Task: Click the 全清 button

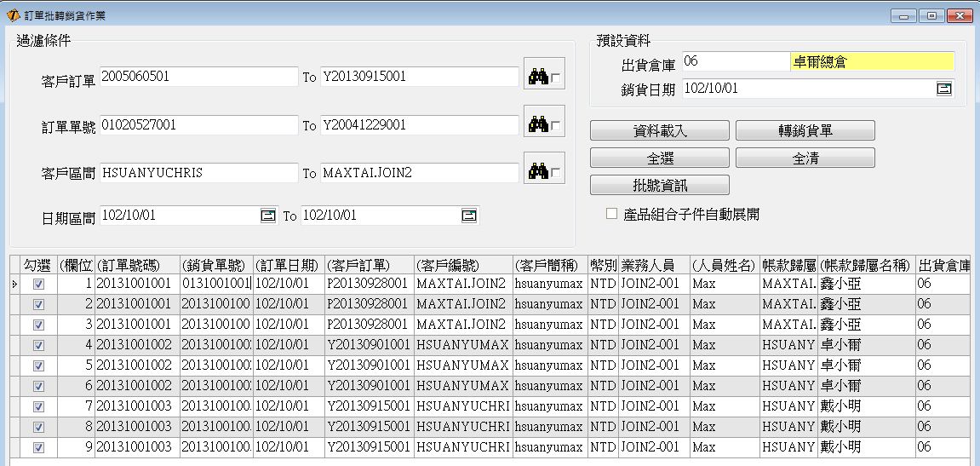Action: click(x=805, y=158)
